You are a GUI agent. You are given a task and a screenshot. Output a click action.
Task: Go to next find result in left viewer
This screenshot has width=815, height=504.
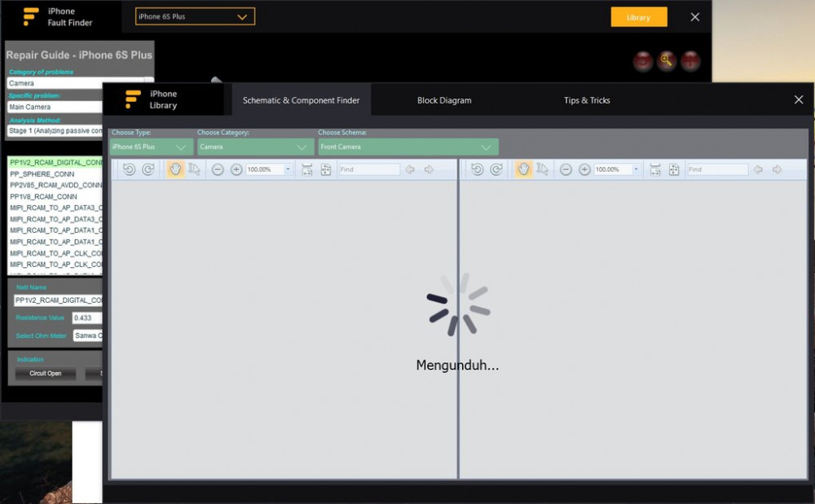tap(429, 169)
